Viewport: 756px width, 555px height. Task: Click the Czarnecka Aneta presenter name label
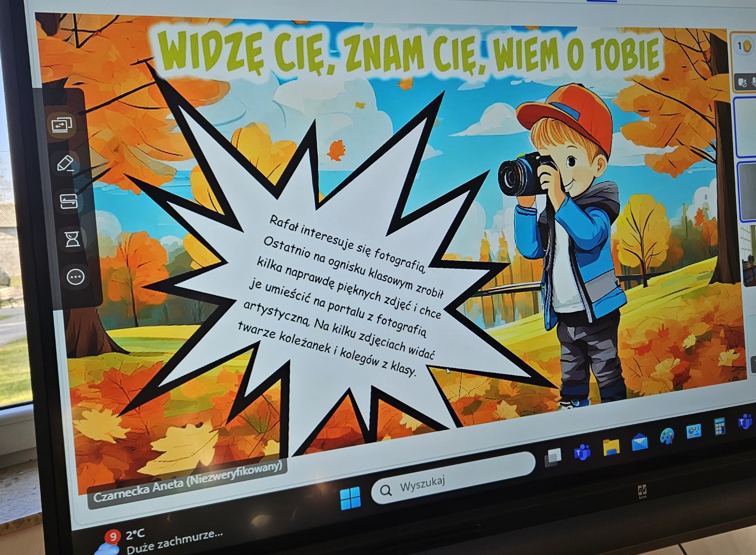click(x=187, y=483)
